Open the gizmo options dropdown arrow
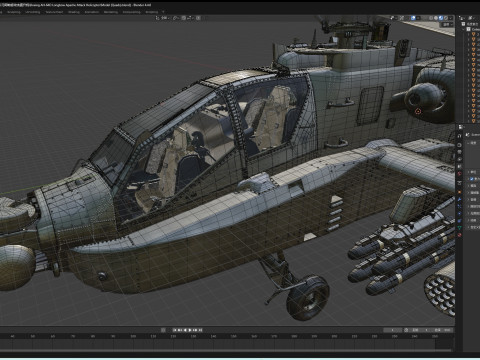480x360 pixels. [x=406, y=18]
